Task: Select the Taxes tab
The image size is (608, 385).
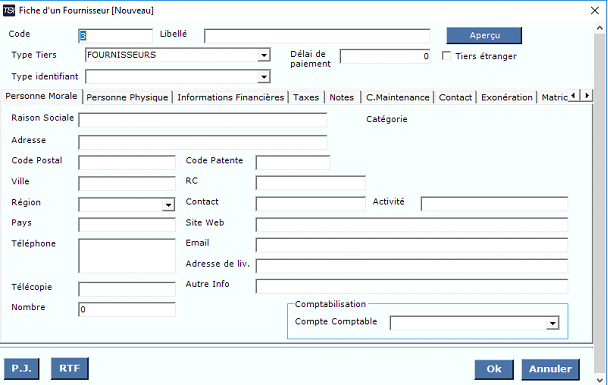Action: click(306, 97)
